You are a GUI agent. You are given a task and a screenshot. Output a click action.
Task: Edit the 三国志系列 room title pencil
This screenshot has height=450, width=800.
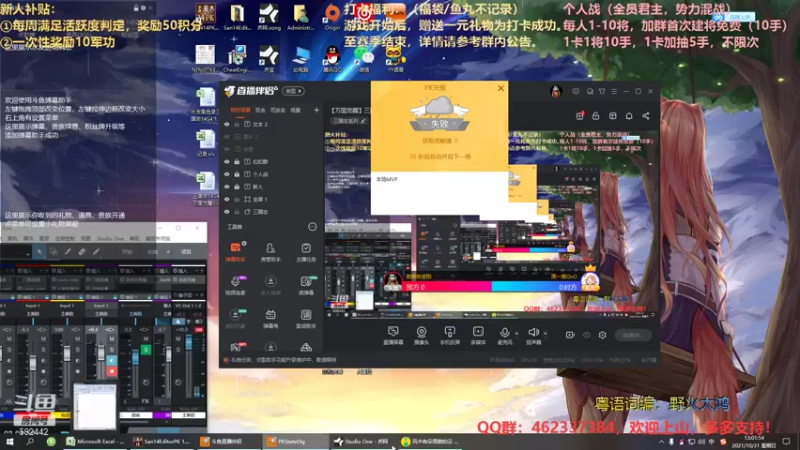pyautogui.click(x=363, y=121)
